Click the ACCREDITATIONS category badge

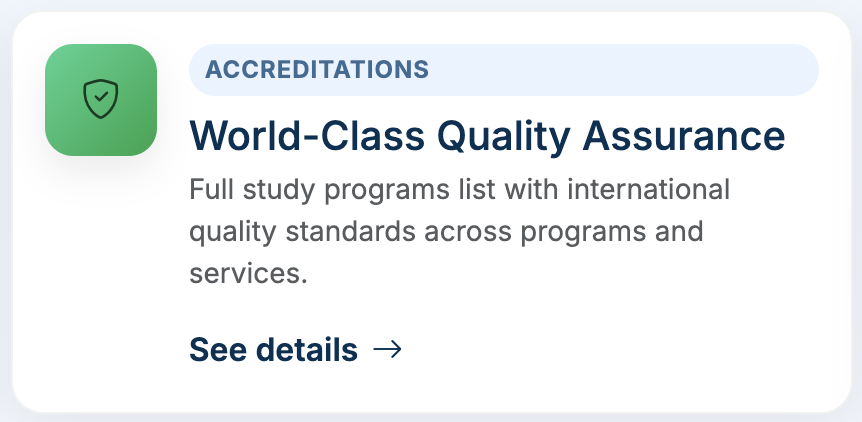click(317, 70)
